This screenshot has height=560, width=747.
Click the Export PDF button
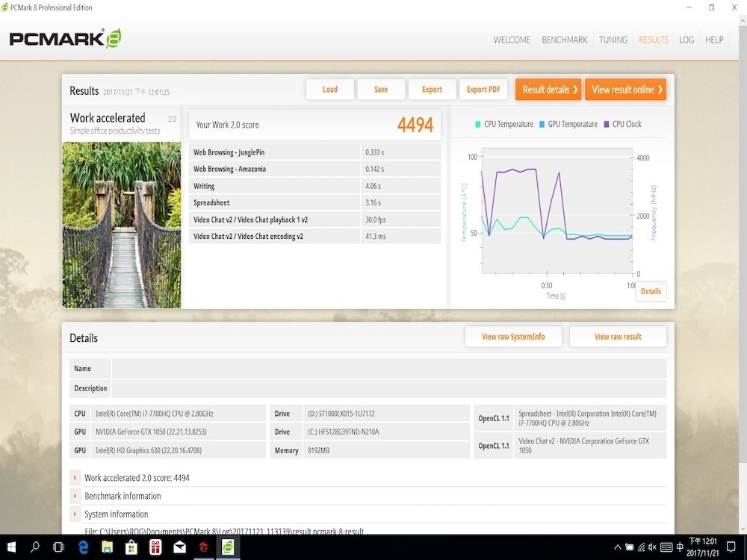[483, 90]
